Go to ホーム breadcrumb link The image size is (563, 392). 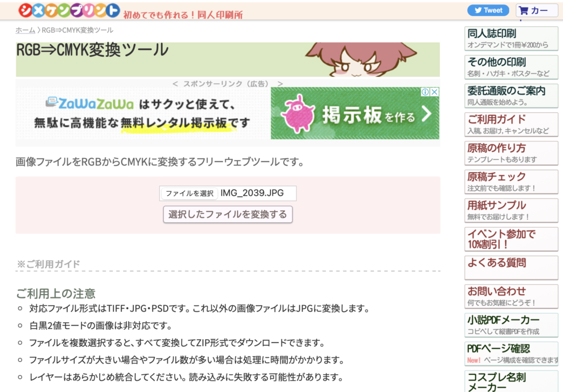(25, 30)
